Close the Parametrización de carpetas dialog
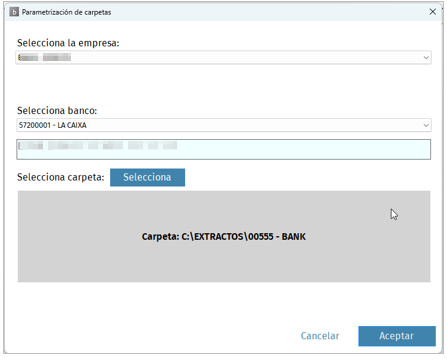Screen dimensions: 447x360 point(432,12)
